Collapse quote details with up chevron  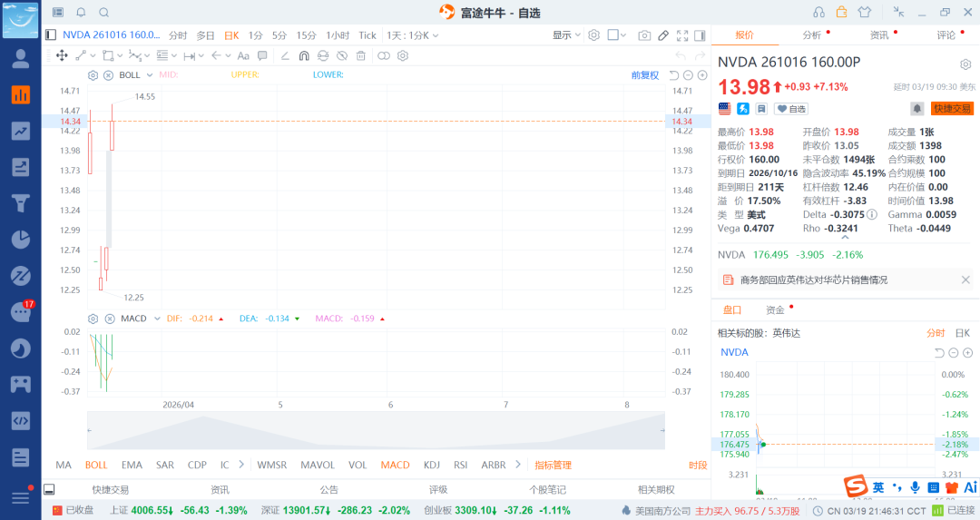click(845, 238)
